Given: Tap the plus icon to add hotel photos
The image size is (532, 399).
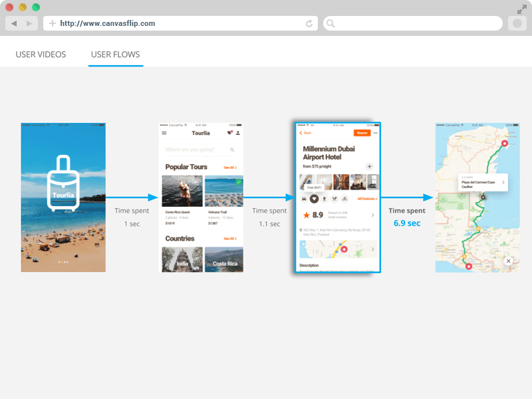Looking at the screenshot, I should pyautogui.click(x=369, y=166).
